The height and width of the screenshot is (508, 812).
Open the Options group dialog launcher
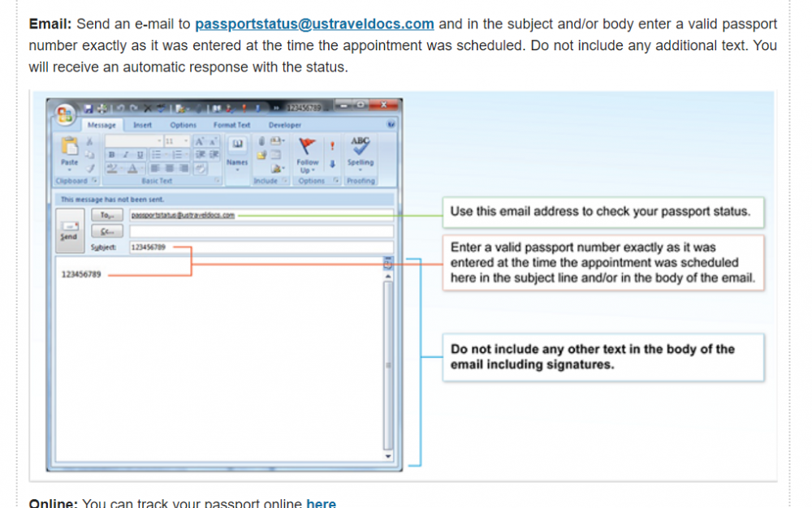pos(336,180)
